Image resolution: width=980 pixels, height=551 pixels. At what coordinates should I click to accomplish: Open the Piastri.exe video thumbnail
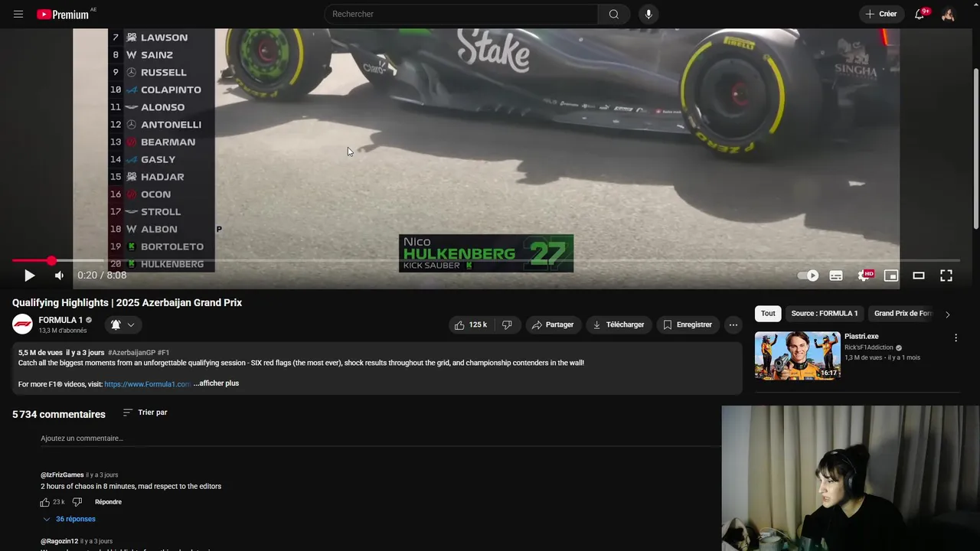pos(797,355)
